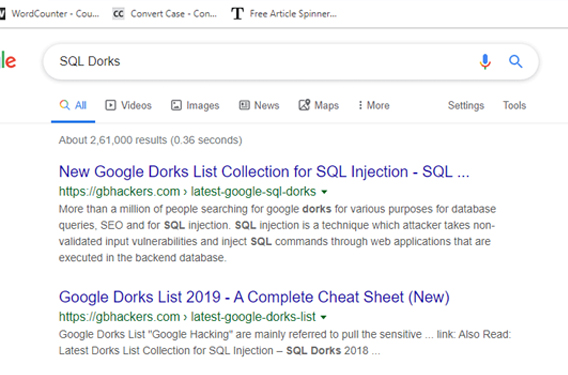
Task: Switch to the Images tab
Action: point(195,105)
